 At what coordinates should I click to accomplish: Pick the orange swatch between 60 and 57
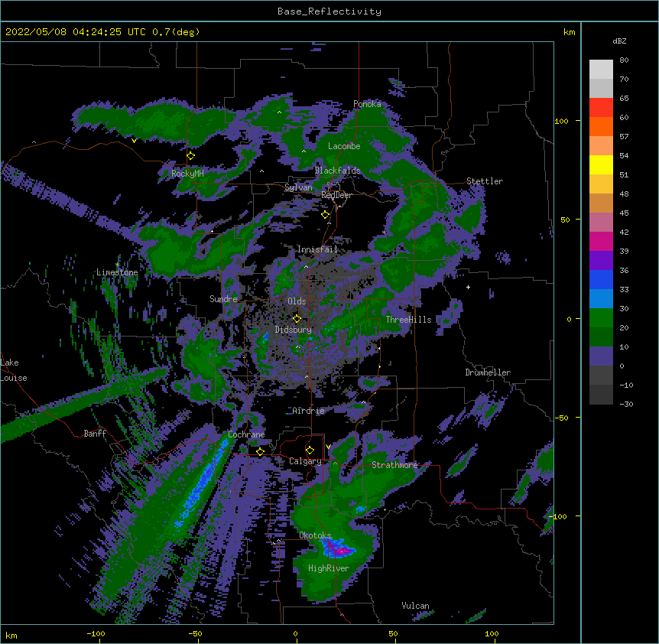pos(601,126)
